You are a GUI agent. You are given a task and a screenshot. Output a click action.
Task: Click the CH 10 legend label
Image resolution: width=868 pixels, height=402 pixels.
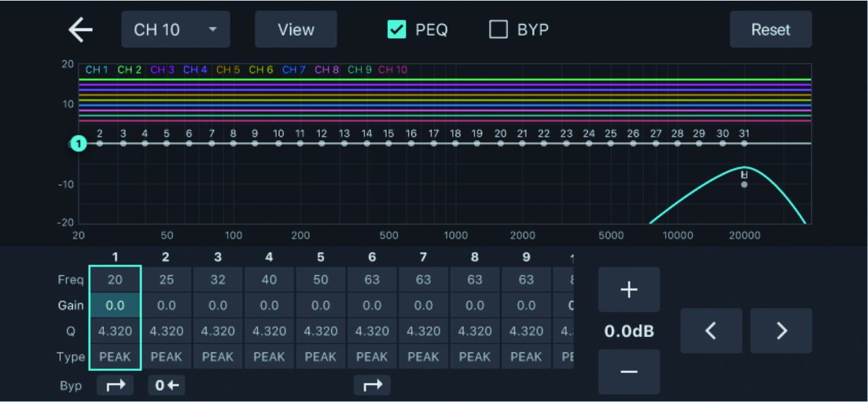click(393, 70)
